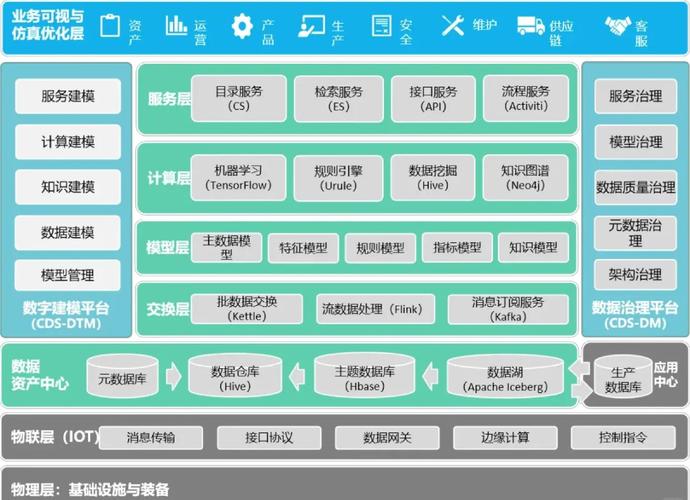Click the arrow between 数据仓库 and 主题数据库
The image size is (690, 500).
297,377
